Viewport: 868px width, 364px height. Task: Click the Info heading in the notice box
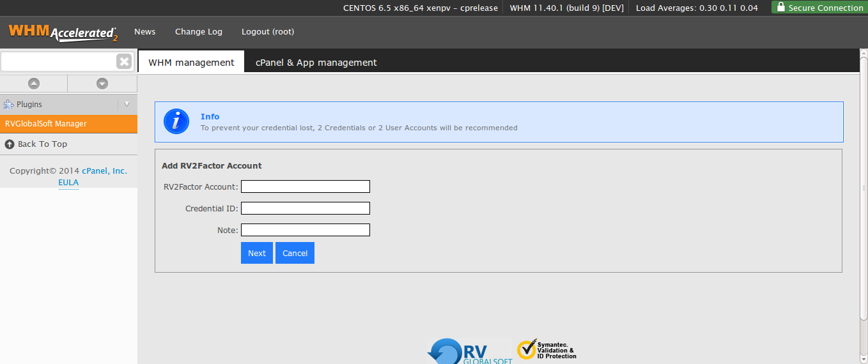click(210, 116)
